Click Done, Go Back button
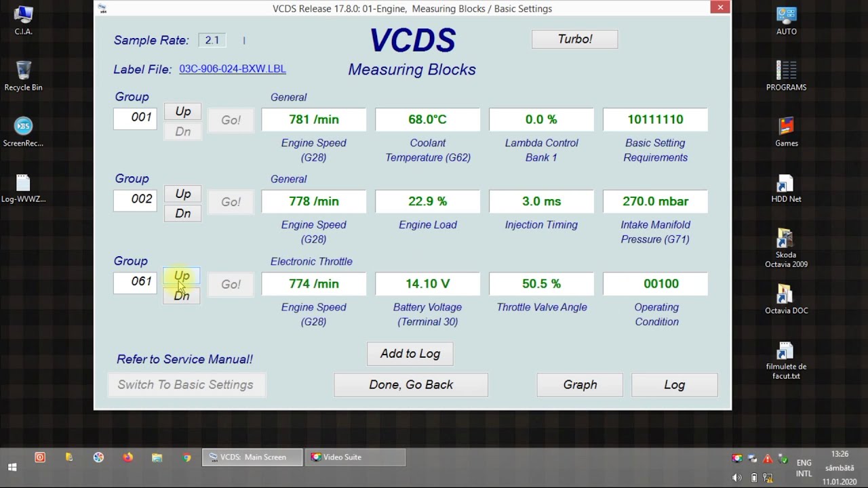 tap(411, 385)
